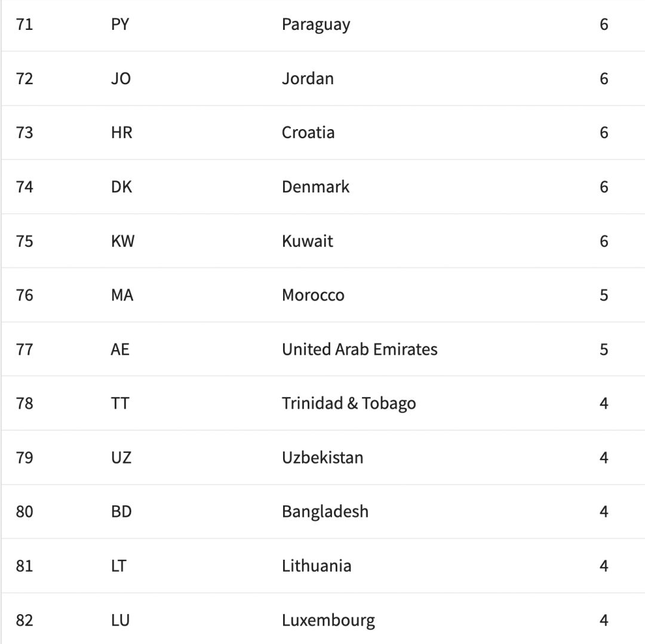The image size is (645, 644).
Task: Select the KW country code cell
Action: coord(122,241)
